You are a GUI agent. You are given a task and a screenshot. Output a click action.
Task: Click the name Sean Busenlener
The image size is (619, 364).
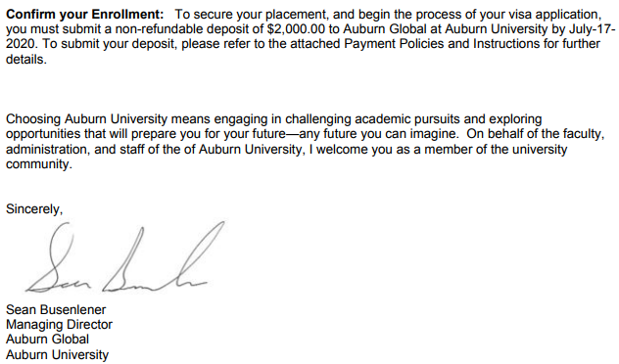[56, 309]
